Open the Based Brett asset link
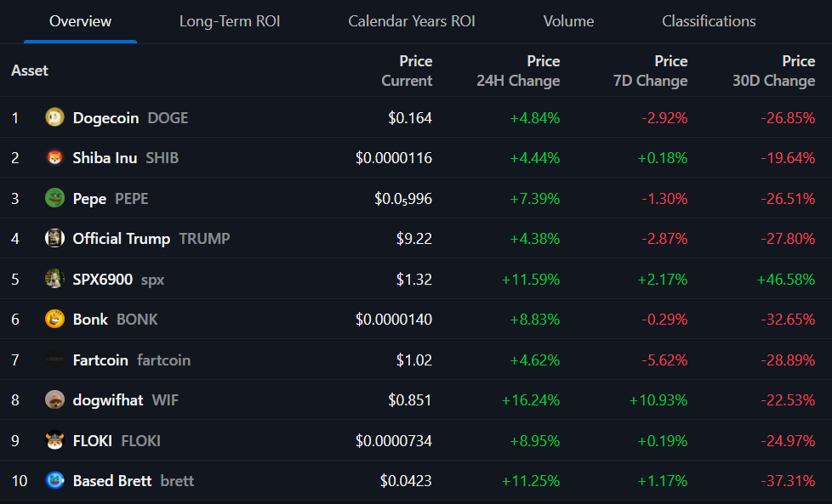The height and width of the screenshot is (504, 832). point(112,481)
